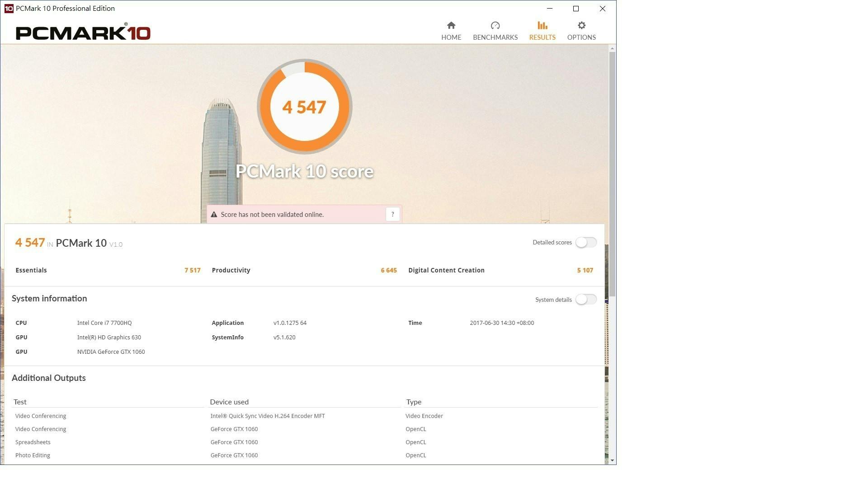
Task: Minimize the PCMark 10 window
Action: pos(550,9)
